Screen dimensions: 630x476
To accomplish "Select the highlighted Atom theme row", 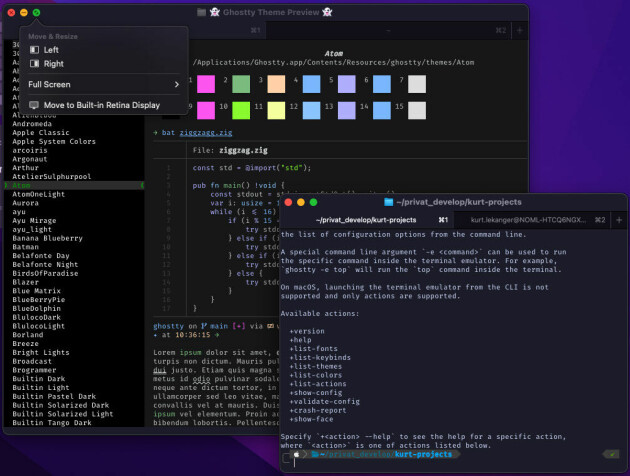I will tap(74, 185).
